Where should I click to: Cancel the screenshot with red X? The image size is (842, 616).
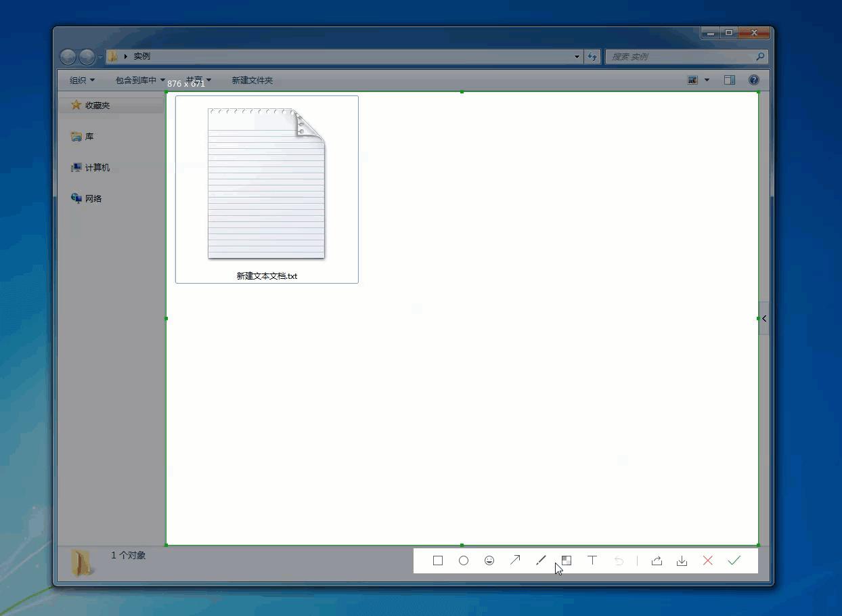pos(708,560)
